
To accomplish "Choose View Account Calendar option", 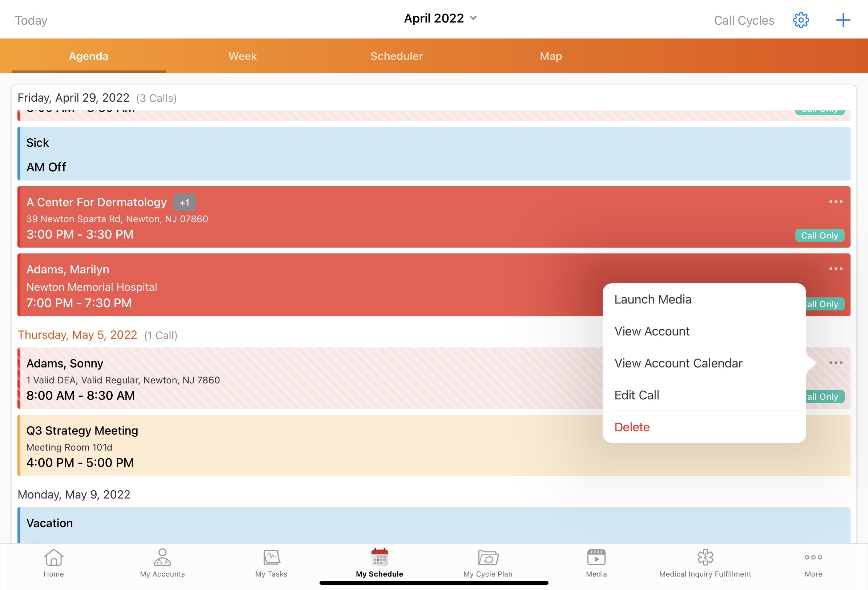I will coord(678,363).
